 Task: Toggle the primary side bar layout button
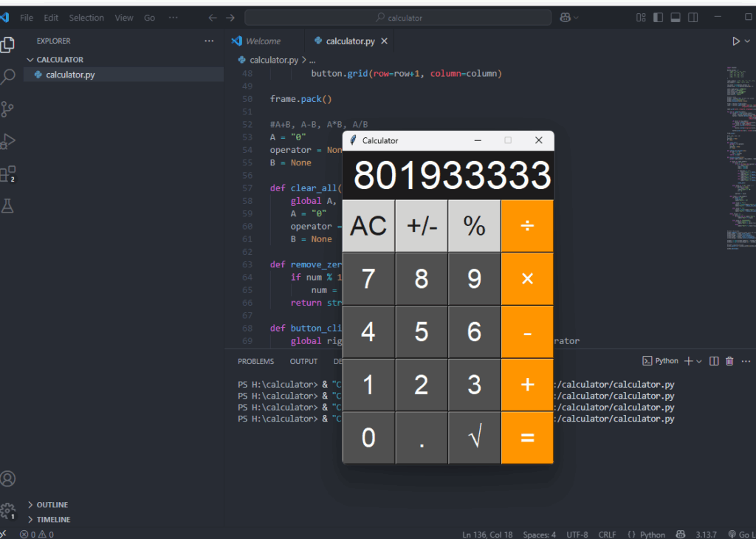657,18
